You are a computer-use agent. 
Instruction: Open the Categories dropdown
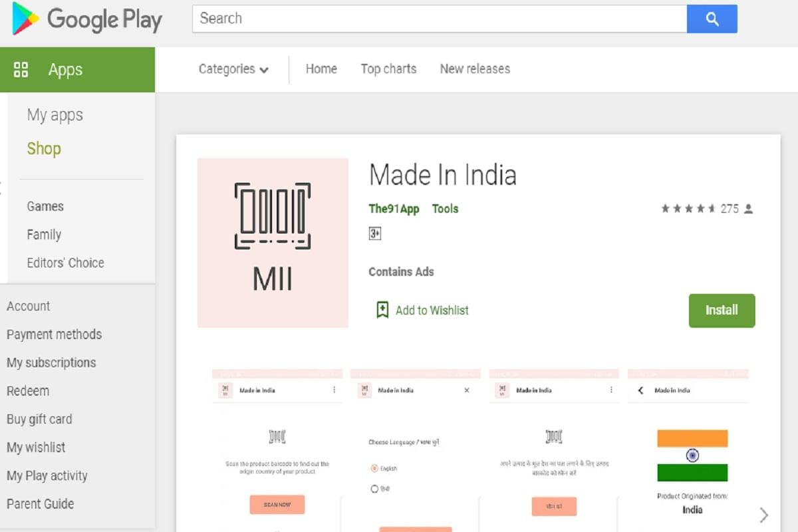click(233, 68)
